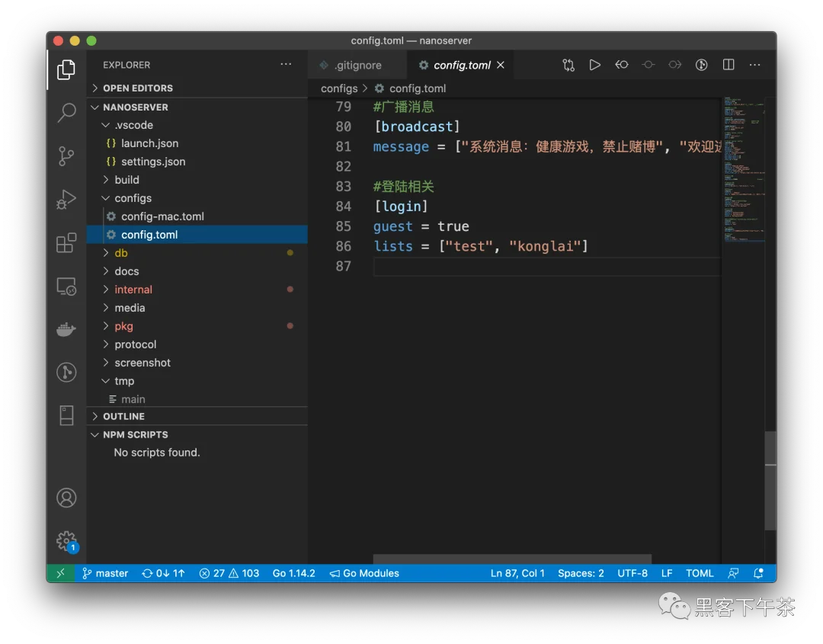Open the Search view icon
Screen dimensions: 823x644
66,112
